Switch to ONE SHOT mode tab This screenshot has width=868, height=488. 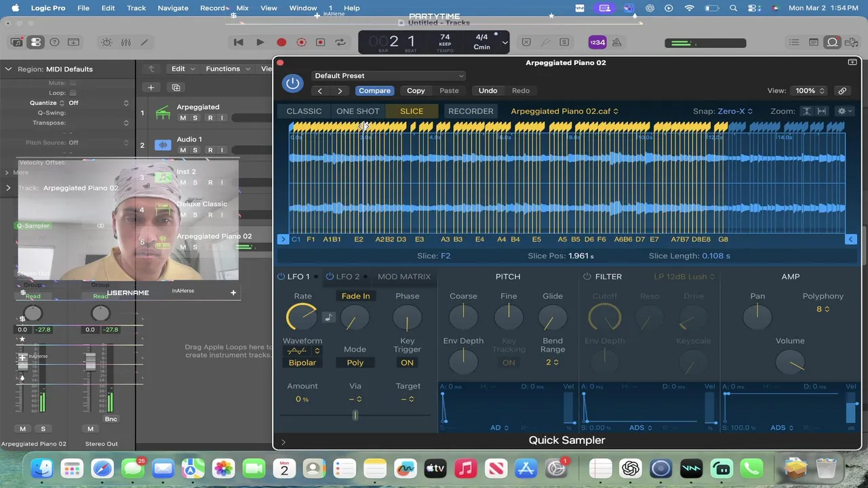pos(357,111)
